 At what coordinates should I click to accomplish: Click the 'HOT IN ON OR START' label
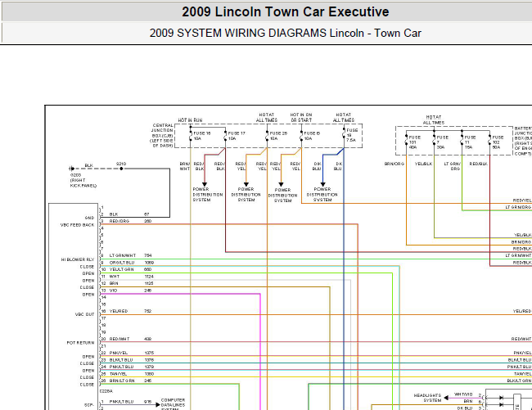(301, 117)
